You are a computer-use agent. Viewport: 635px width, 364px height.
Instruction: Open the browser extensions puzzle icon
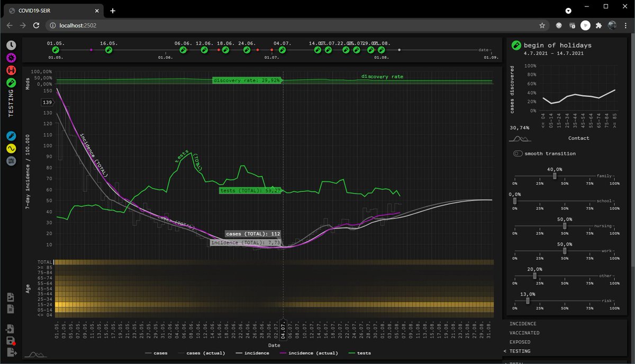[598, 25]
